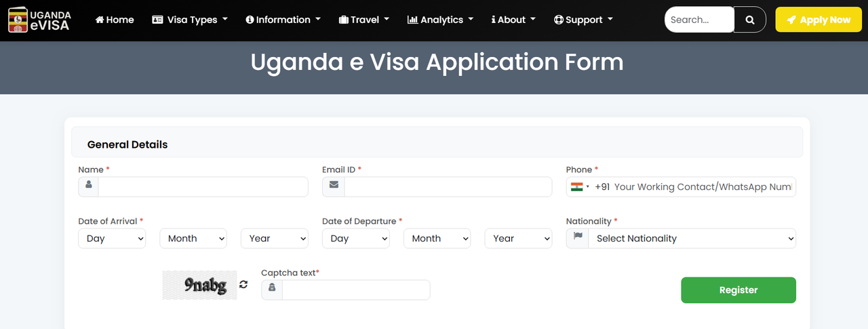Expand the Select Nationality dropdown
The width and height of the screenshot is (868, 329).
pos(692,238)
